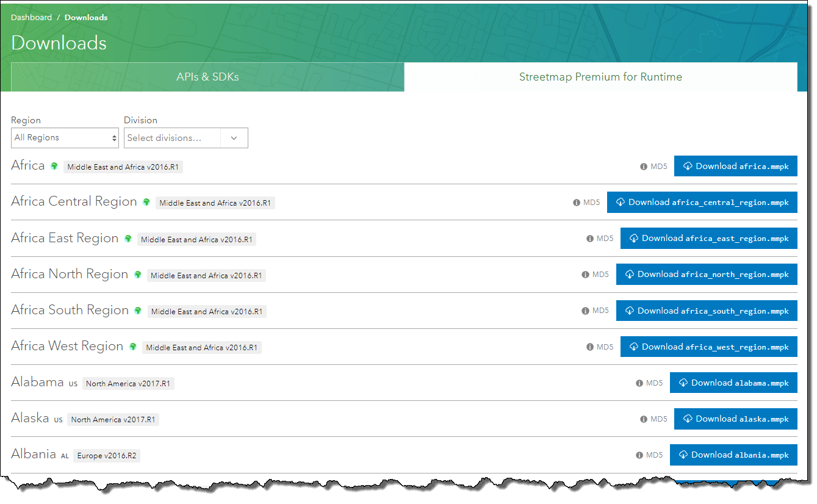Click the MD5 info icon for Africa South Region
This screenshot has width=817, height=504.
coord(585,311)
